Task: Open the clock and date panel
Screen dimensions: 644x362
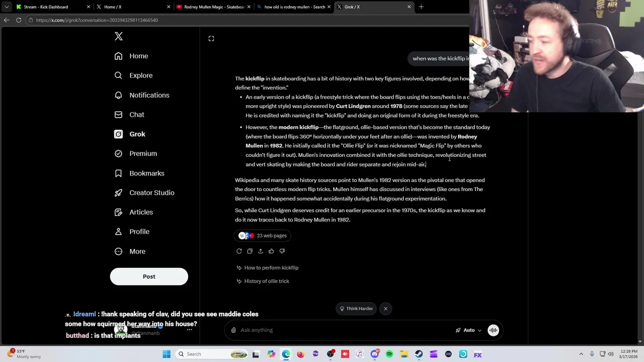Action: pos(628,354)
